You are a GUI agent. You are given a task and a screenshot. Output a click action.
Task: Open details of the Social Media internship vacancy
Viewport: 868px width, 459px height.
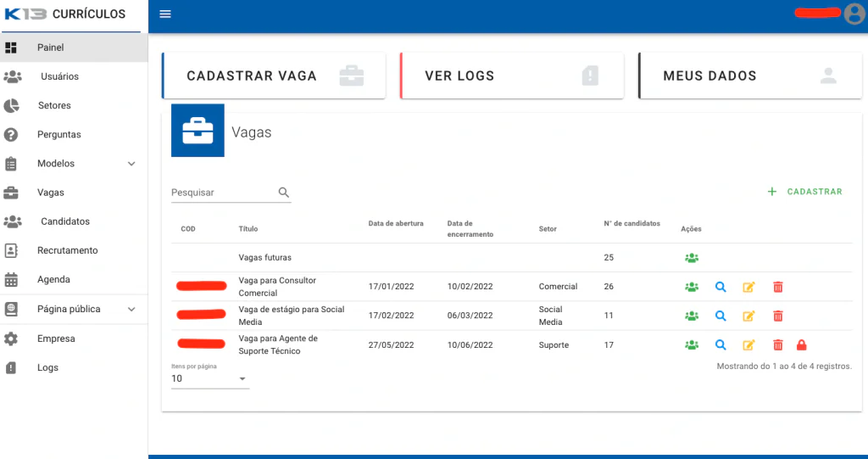[721, 316]
